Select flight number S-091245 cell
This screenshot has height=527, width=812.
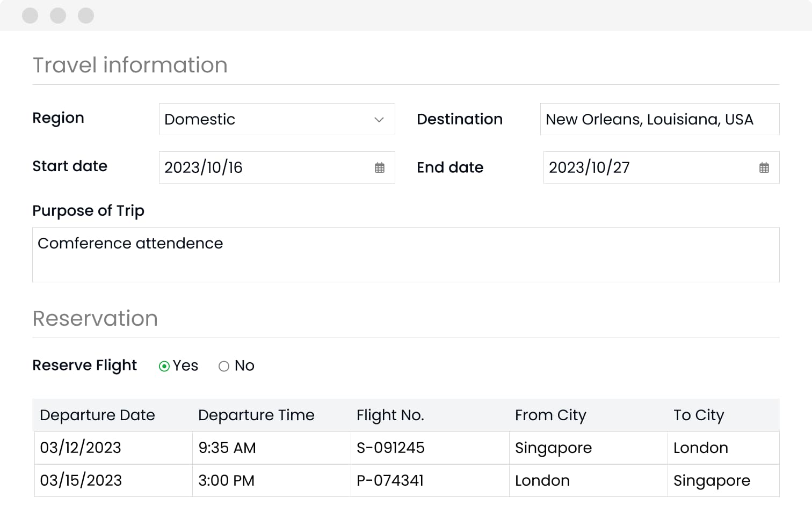coord(390,448)
